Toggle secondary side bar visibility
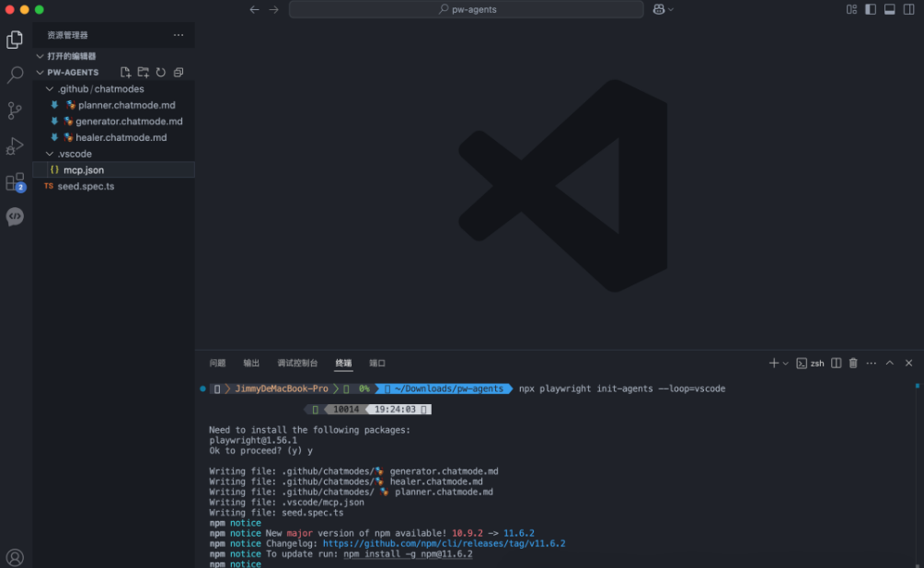The height and width of the screenshot is (568, 924). pyautogui.click(x=908, y=9)
